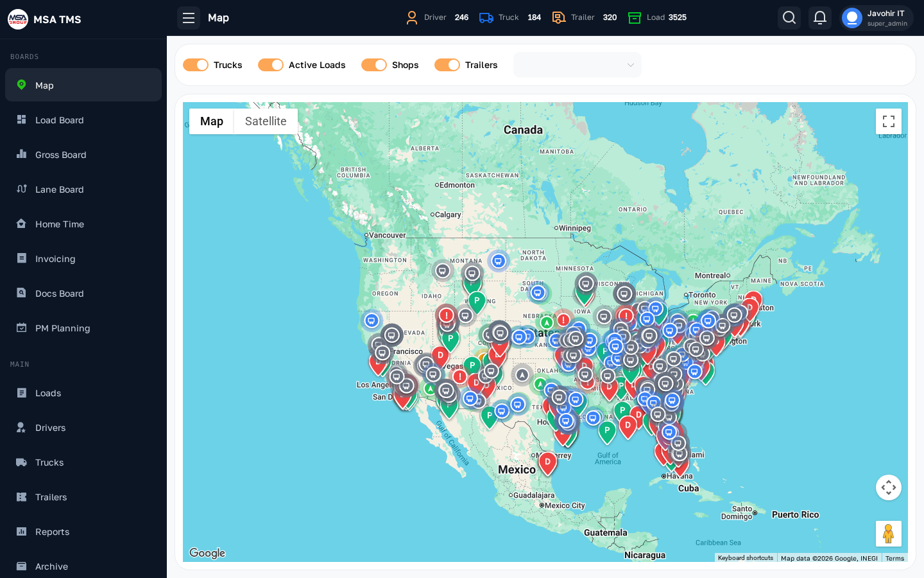Click the Truck count icon
The height and width of the screenshot is (578, 924).
coord(486,18)
